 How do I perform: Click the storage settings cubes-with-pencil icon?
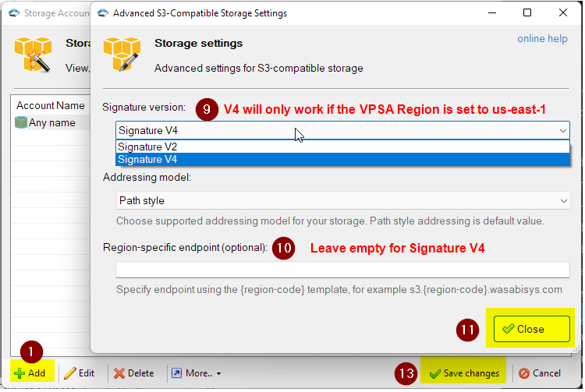[x=122, y=54]
